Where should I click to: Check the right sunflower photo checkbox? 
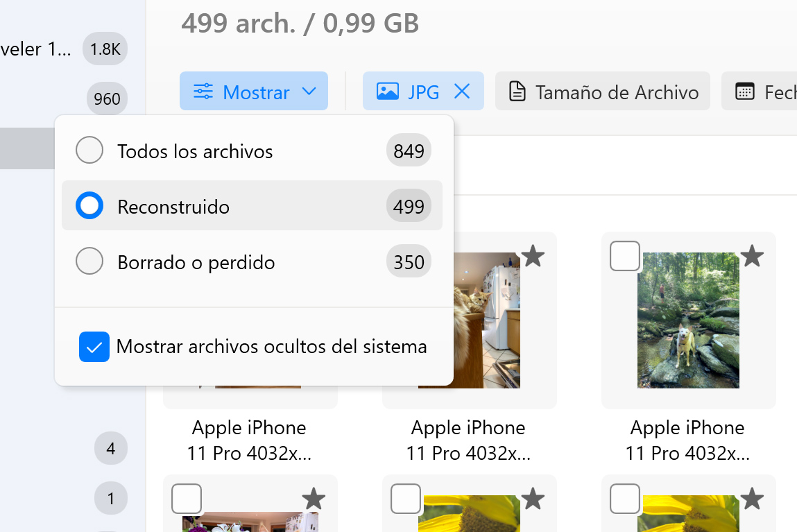[x=625, y=499]
